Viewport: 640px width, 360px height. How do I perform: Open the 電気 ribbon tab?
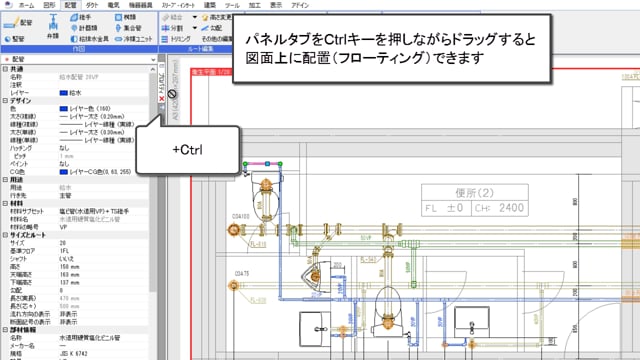[x=113, y=5]
